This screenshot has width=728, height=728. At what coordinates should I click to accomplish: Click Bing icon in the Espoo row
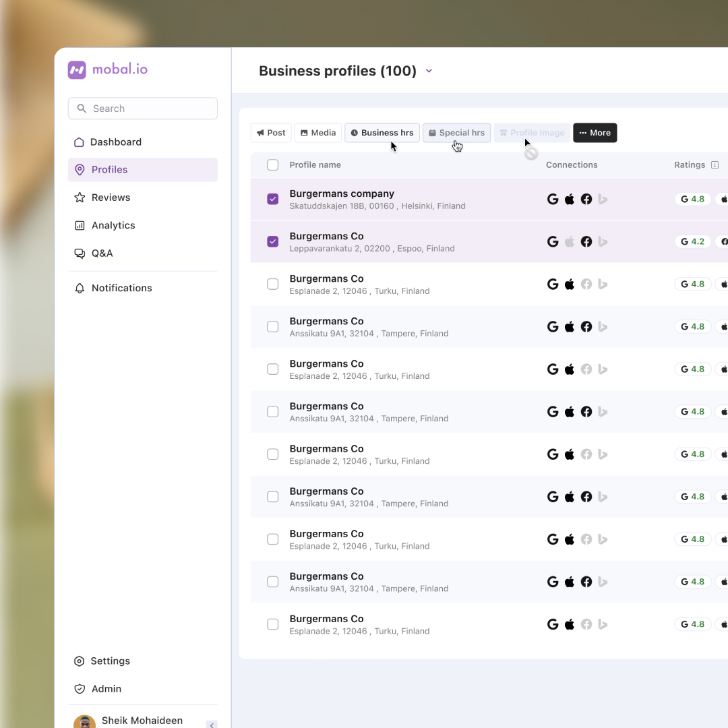pyautogui.click(x=603, y=241)
